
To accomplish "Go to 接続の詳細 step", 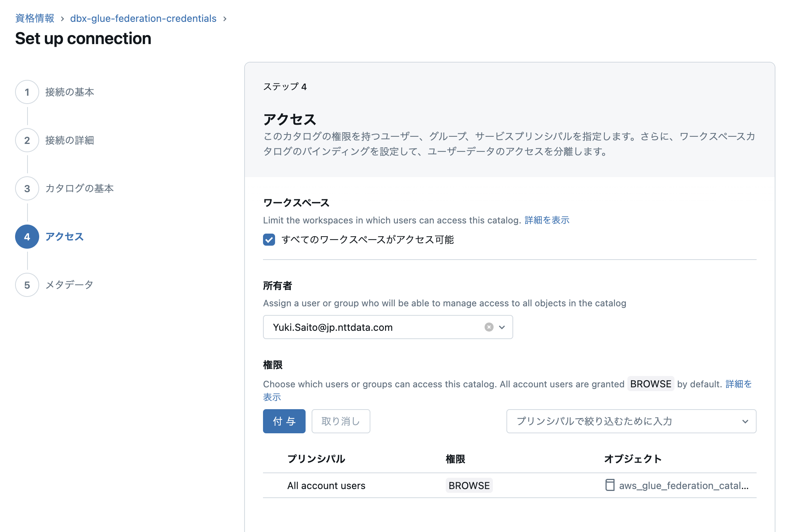I will pos(70,140).
